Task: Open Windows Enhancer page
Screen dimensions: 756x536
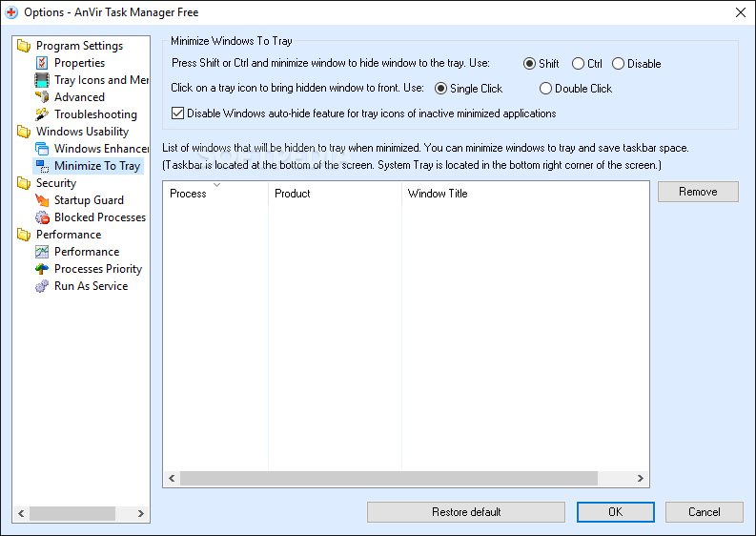Action: tap(101, 149)
